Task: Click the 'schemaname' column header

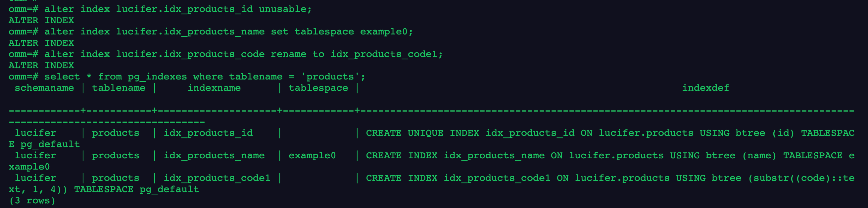Action: coord(44,88)
